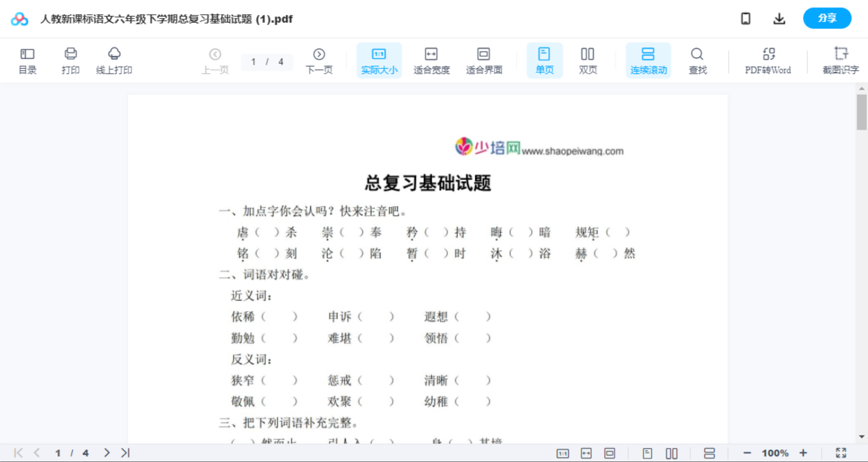Select the 打印 print icon
The width and height of the screenshot is (868, 462).
[x=70, y=60]
